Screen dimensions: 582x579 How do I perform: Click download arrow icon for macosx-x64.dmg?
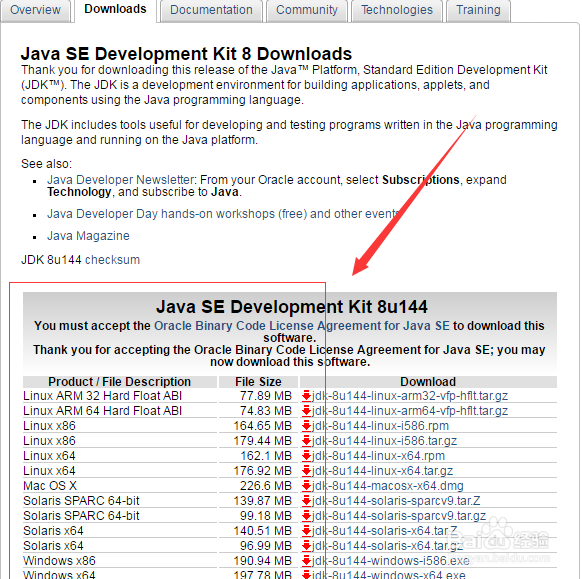tap(306, 485)
